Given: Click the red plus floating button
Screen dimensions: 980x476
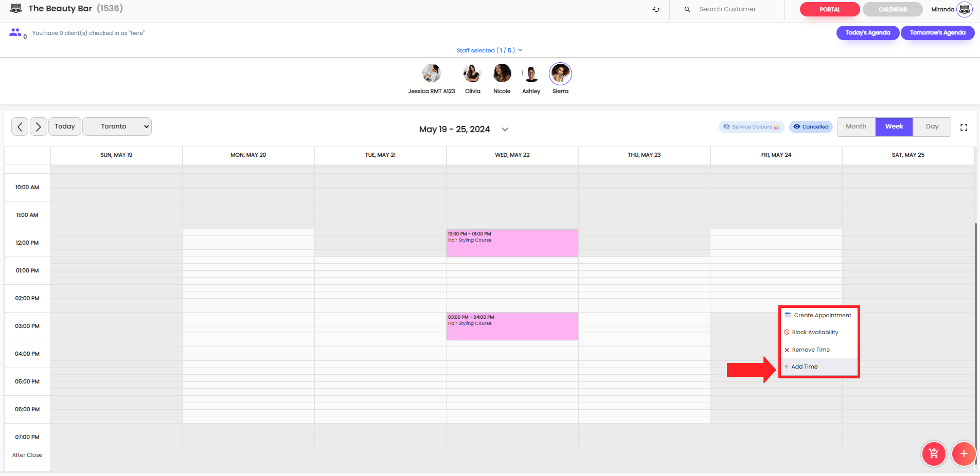Looking at the screenshot, I should [x=963, y=453].
